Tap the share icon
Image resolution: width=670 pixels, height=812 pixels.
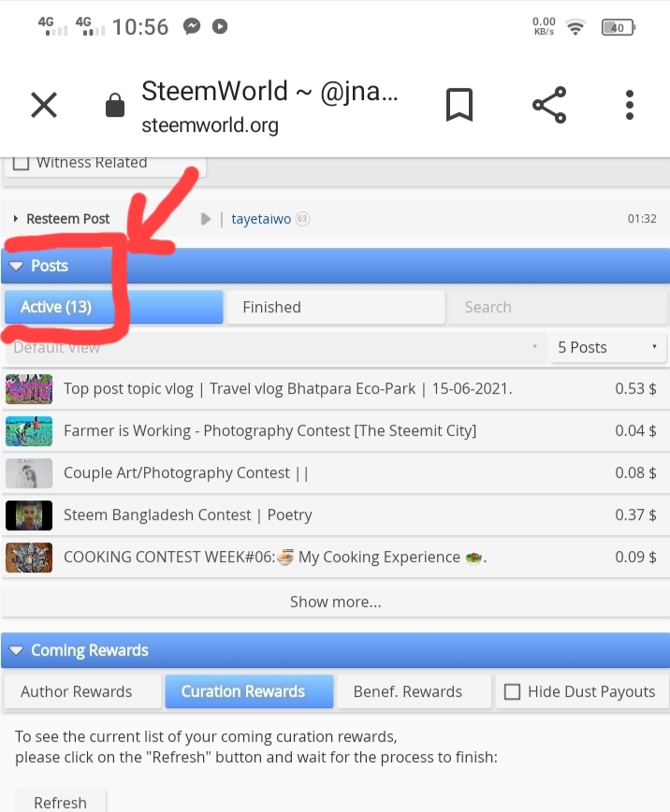pos(549,105)
